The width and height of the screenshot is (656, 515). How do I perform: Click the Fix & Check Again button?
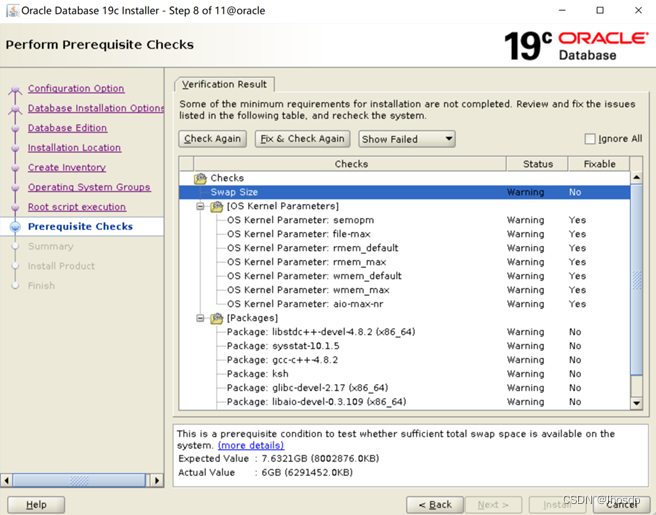pos(302,139)
